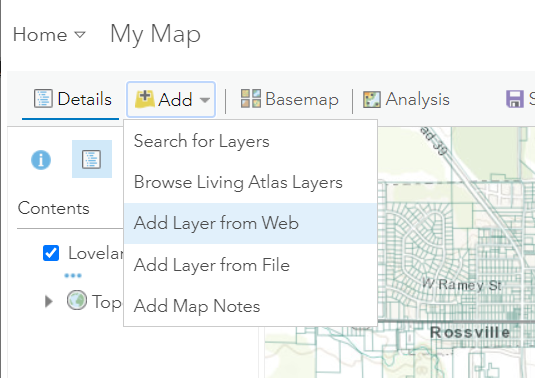Show the About info icon

click(x=41, y=160)
